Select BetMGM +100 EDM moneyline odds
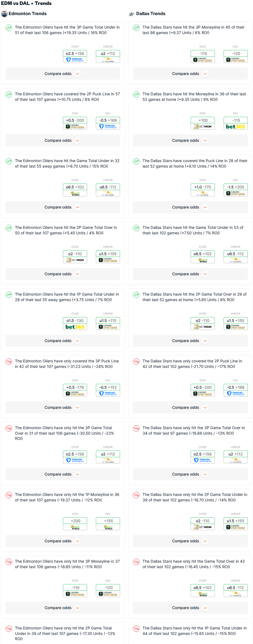Image resolution: width=253 pixels, height=644 pixels. coord(203,123)
